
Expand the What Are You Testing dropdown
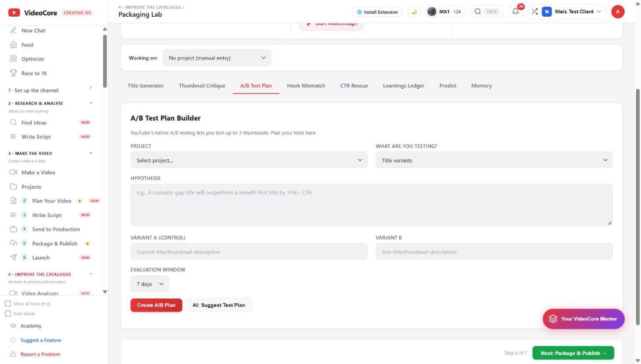click(494, 160)
